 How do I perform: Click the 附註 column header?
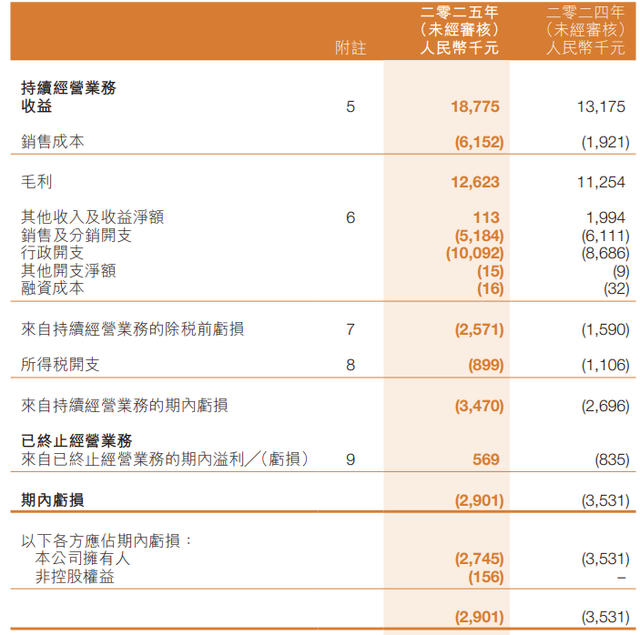350,48
